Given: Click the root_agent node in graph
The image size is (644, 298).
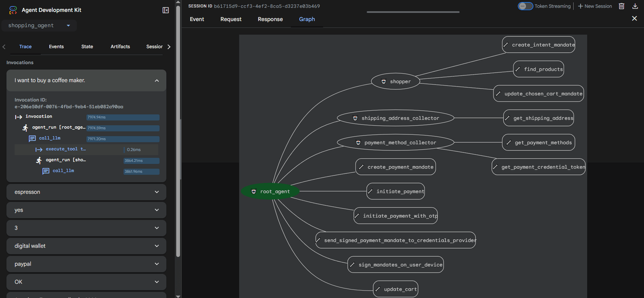Looking at the screenshot, I should [x=270, y=191].
